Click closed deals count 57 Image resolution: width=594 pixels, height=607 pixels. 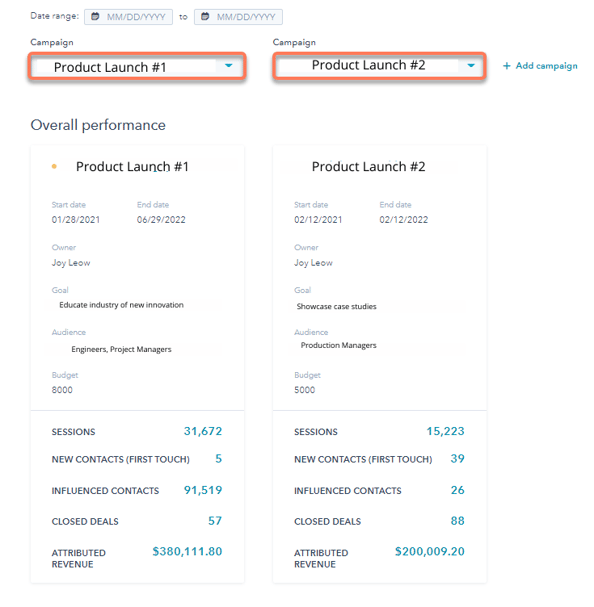point(215,521)
